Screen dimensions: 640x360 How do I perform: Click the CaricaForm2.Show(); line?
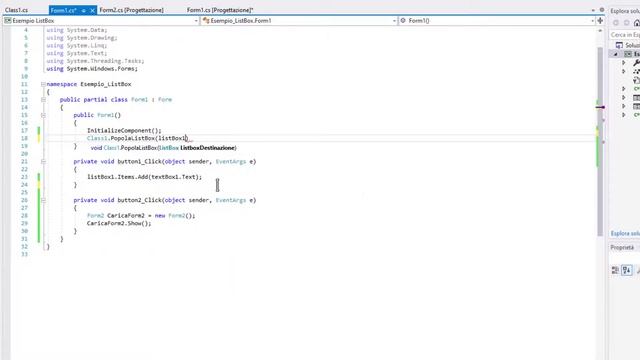point(119,223)
